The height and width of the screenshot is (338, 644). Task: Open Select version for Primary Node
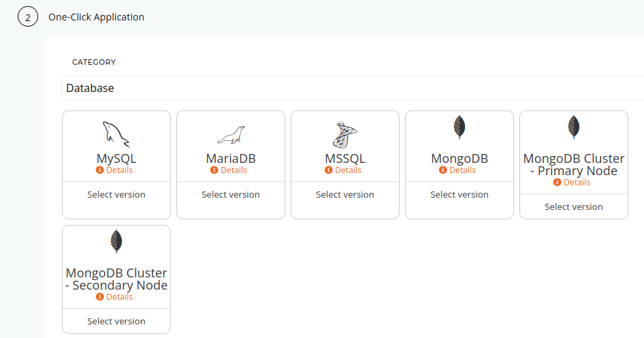574,207
